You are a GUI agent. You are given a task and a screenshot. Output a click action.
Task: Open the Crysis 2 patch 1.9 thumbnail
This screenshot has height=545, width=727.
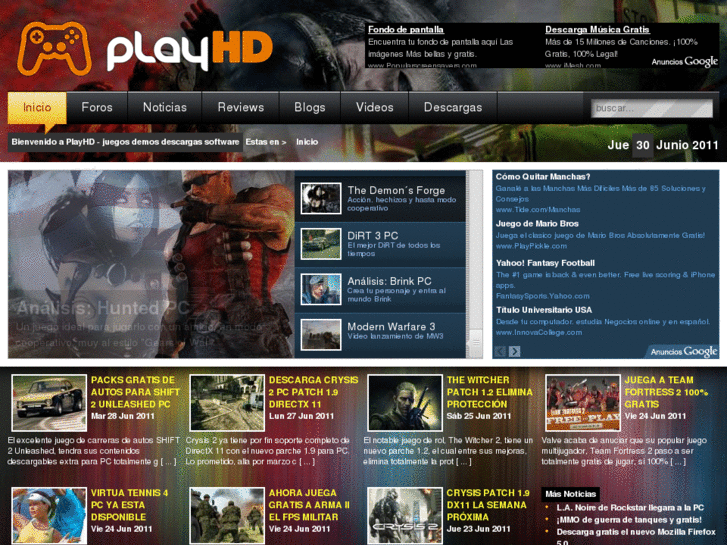tap(227, 403)
